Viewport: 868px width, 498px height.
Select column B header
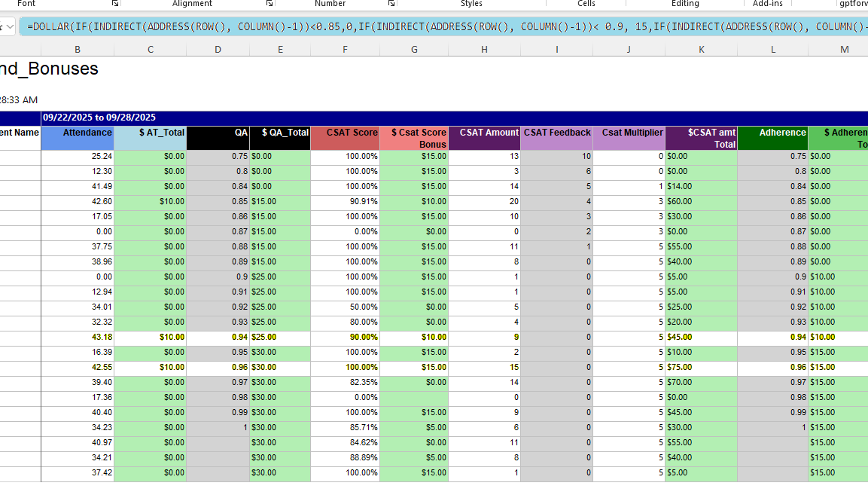coord(77,48)
